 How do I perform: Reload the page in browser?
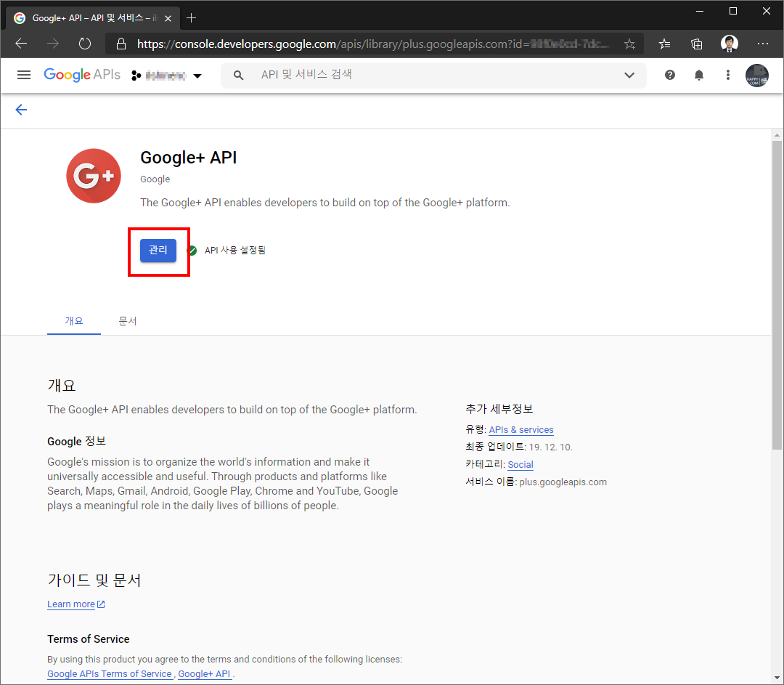click(85, 44)
